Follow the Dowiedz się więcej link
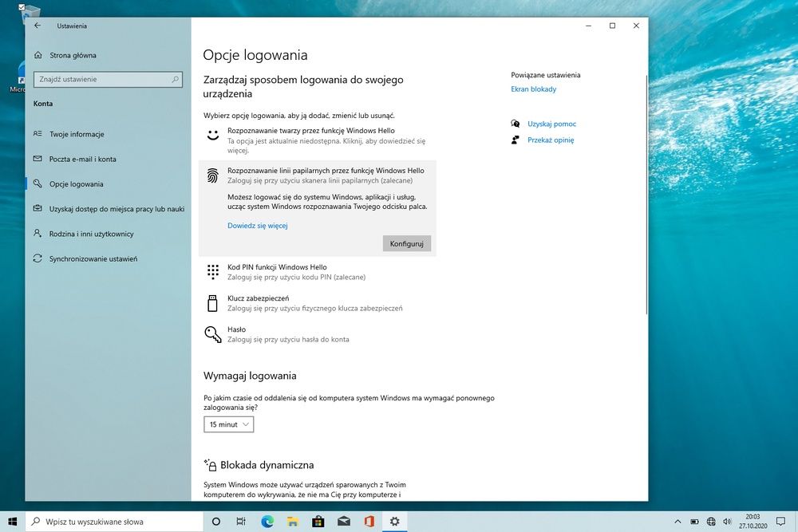Viewport: 798px width, 532px height. (258, 225)
